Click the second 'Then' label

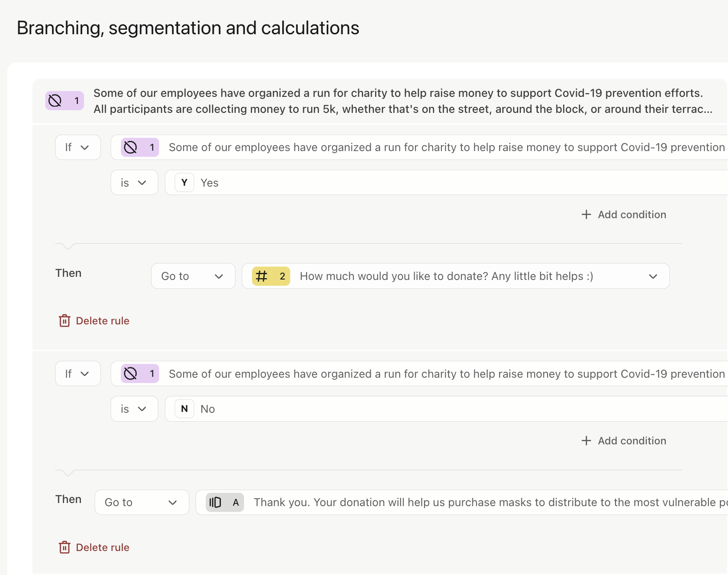tap(68, 499)
